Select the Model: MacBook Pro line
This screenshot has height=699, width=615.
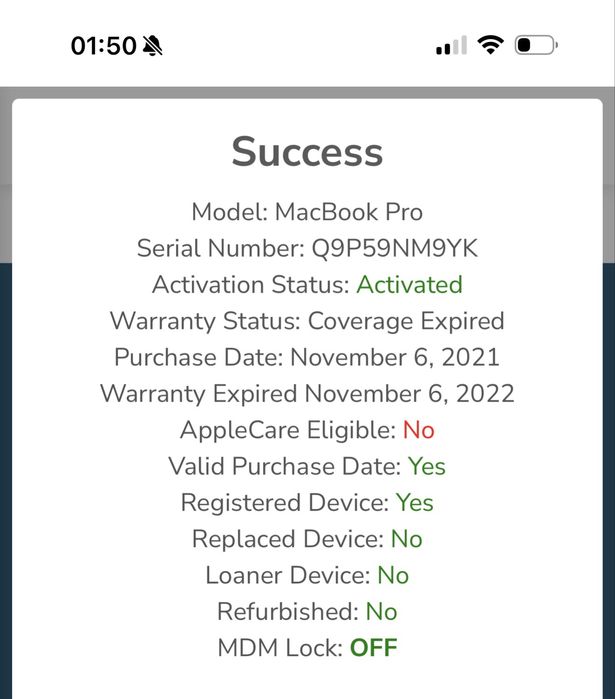(307, 212)
